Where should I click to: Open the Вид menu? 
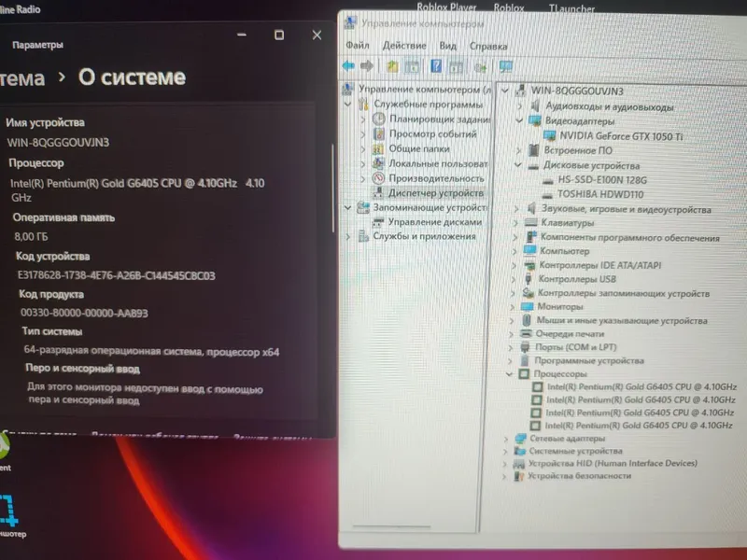[448, 46]
